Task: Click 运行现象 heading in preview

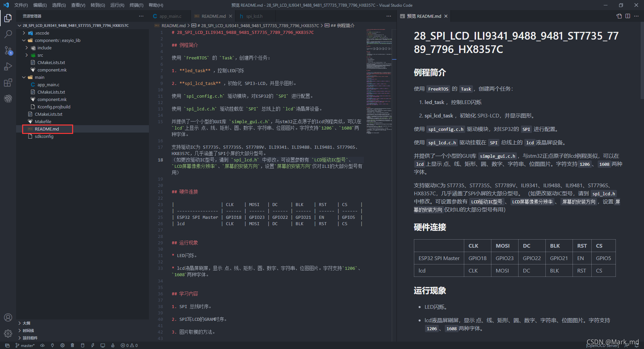Action: click(x=430, y=290)
